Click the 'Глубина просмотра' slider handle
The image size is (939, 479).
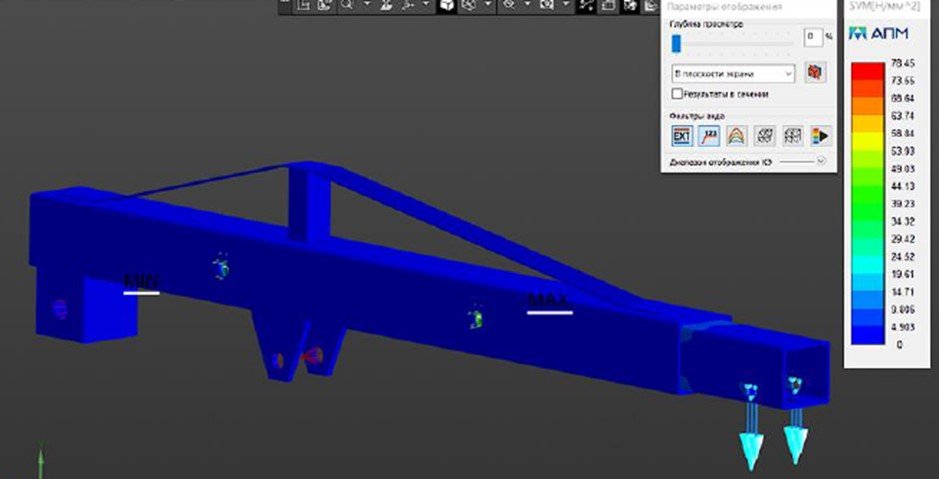pyautogui.click(x=676, y=42)
